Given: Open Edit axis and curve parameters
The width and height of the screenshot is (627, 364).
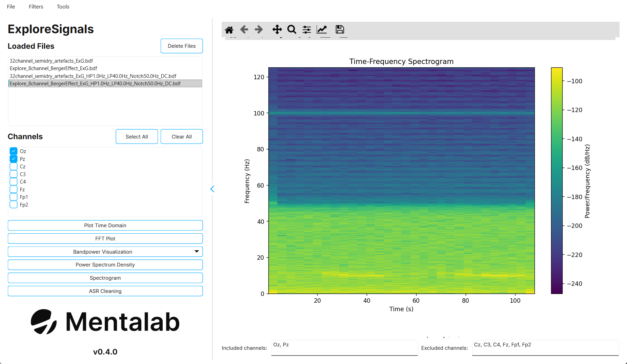Looking at the screenshot, I should (322, 29).
